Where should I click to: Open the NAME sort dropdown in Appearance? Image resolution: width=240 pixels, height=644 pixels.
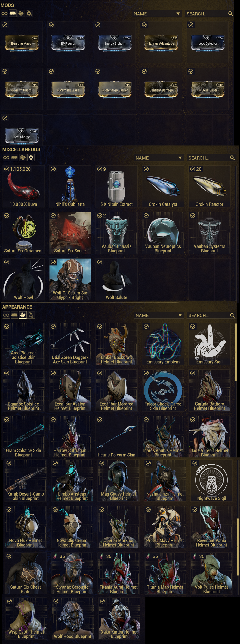159,315
